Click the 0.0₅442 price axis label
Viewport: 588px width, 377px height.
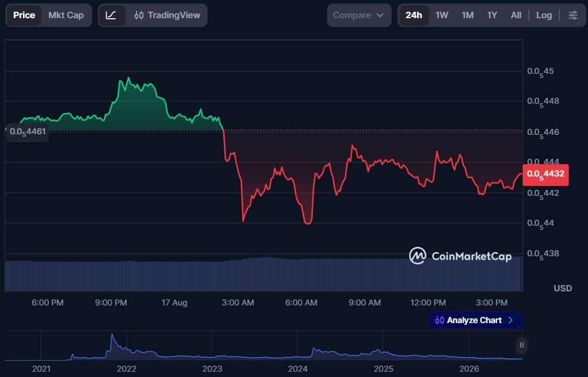(543, 193)
